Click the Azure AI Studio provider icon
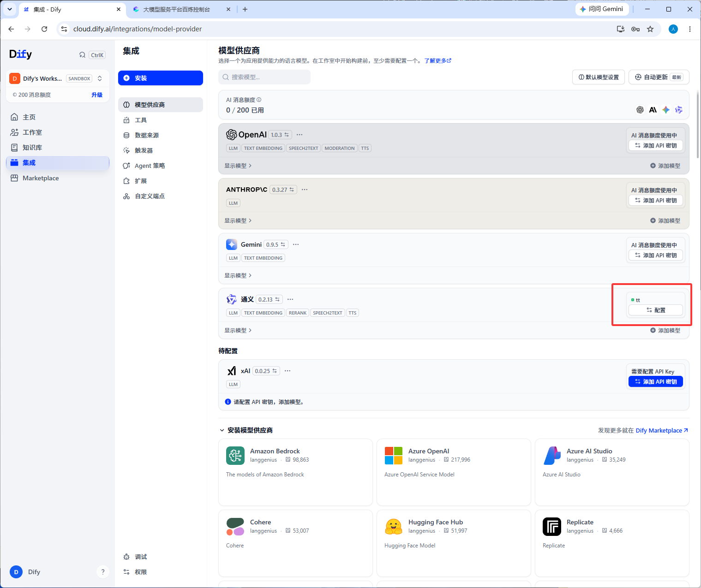Image resolution: width=701 pixels, height=588 pixels. pos(552,456)
